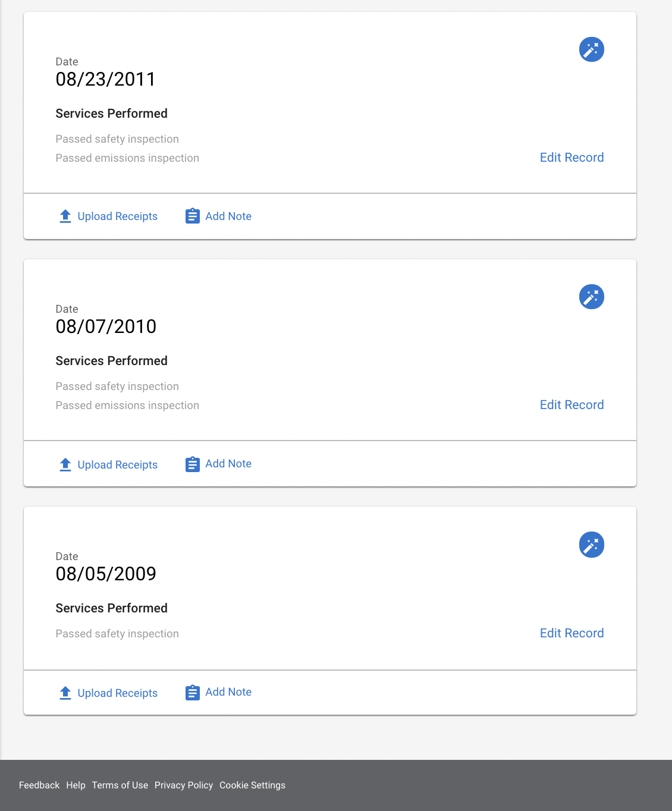This screenshot has width=672, height=811.
Task: Upload Receipts text for 08/23/2011 record
Action: (118, 216)
